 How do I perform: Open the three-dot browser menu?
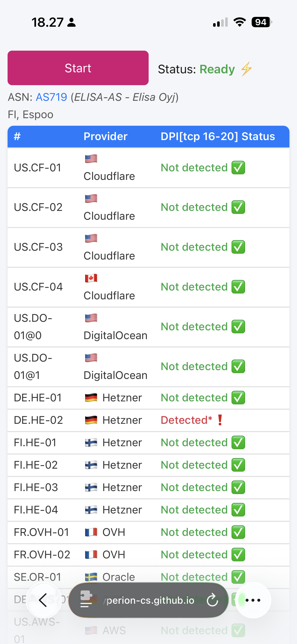point(253,600)
